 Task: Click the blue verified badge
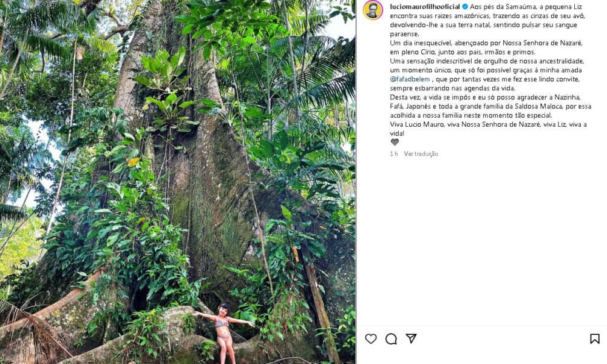coord(465,7)
